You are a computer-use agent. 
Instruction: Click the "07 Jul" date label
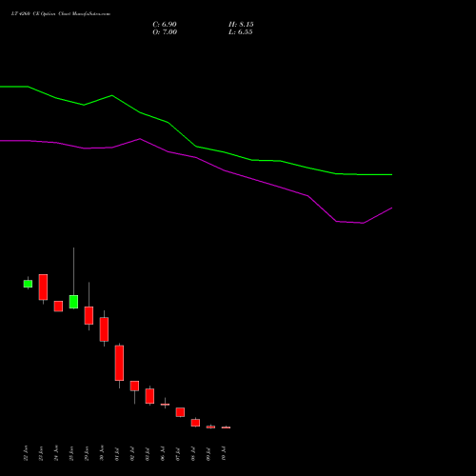(178, 454)
